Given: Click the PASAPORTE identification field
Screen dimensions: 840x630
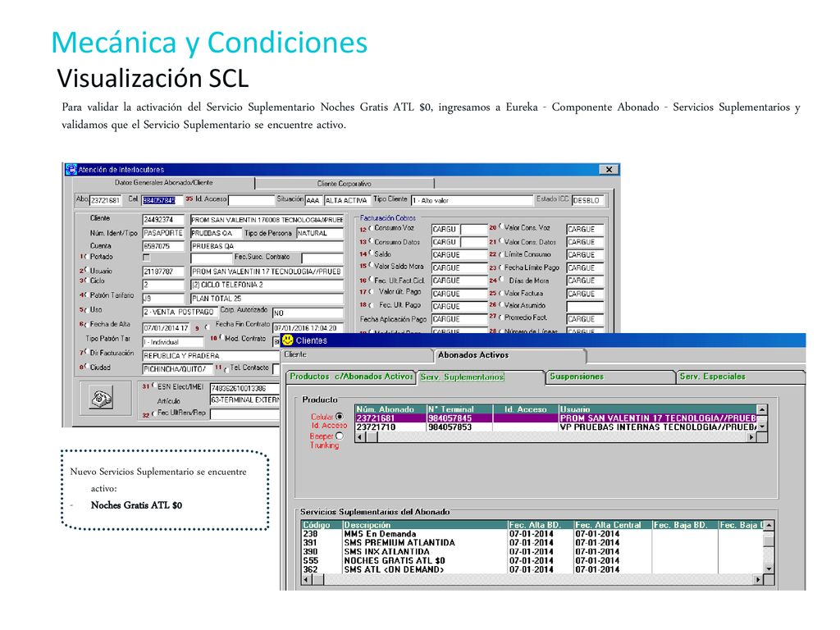Looking at the screenshot, I should point(163,233).
